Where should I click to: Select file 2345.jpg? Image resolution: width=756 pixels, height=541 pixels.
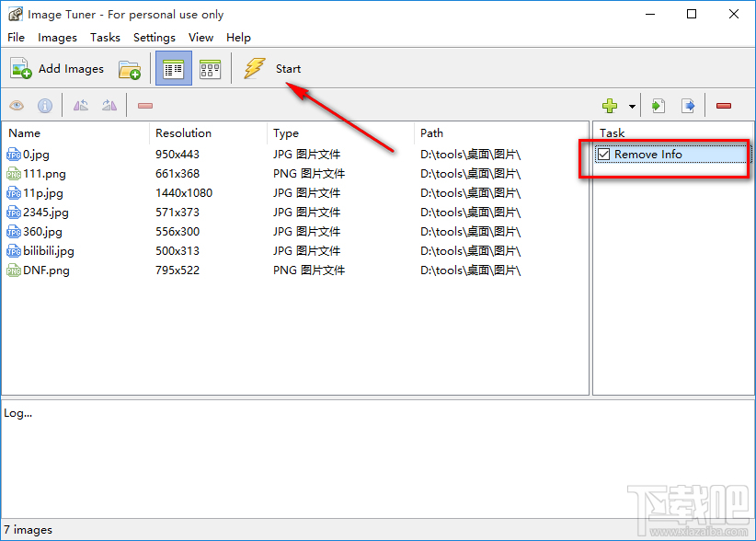46,213
